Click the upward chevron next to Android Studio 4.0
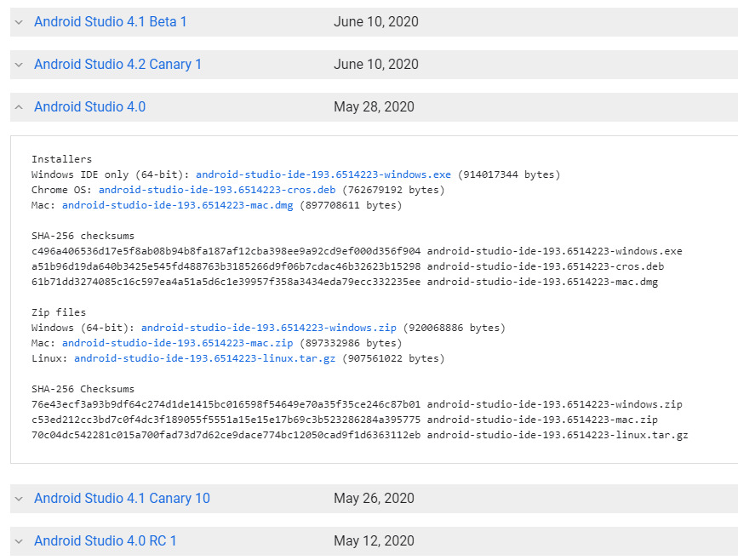Screen dimensions: 738x560 [x=18, y=106]
